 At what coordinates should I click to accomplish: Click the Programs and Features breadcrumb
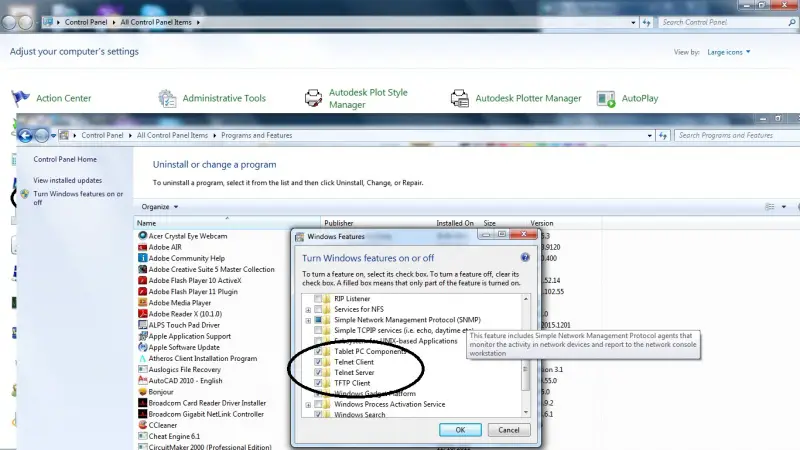click(x=257, y=135)
